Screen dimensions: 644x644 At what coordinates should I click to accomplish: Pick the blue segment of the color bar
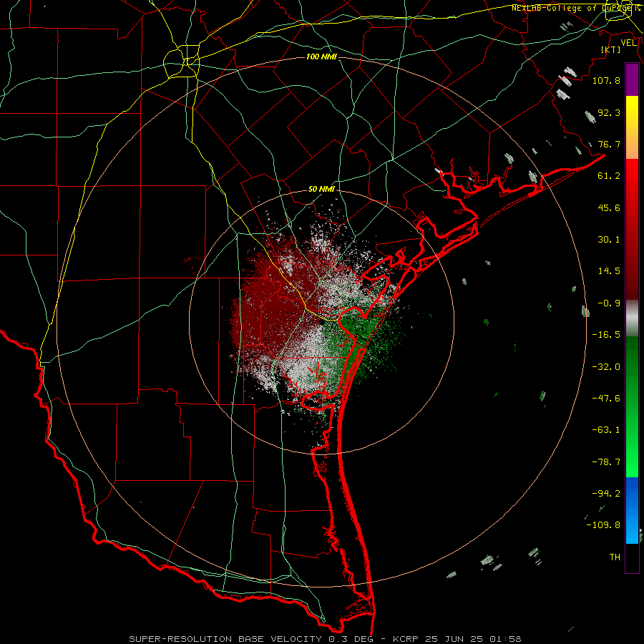point(632,510)
